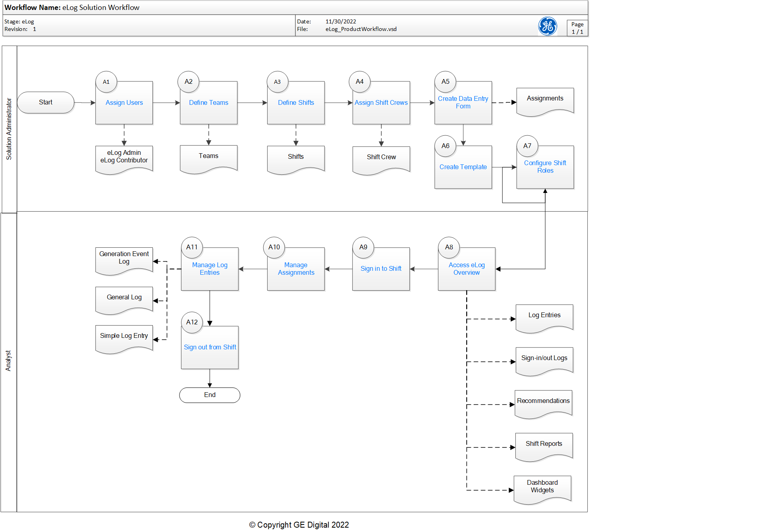Select the Simple Log Entry document
The width and height of the screenshot is (760, 532).
point(124,339)
